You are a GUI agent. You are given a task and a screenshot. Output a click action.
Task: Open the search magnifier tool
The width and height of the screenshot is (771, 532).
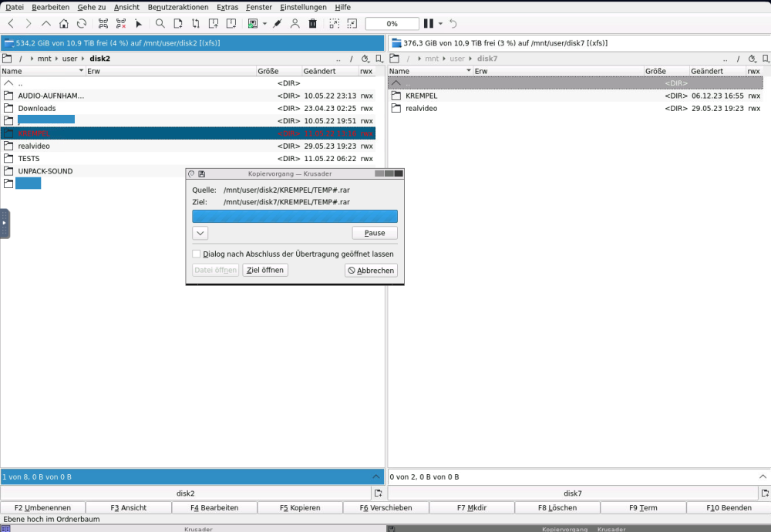tap(160, 24)
